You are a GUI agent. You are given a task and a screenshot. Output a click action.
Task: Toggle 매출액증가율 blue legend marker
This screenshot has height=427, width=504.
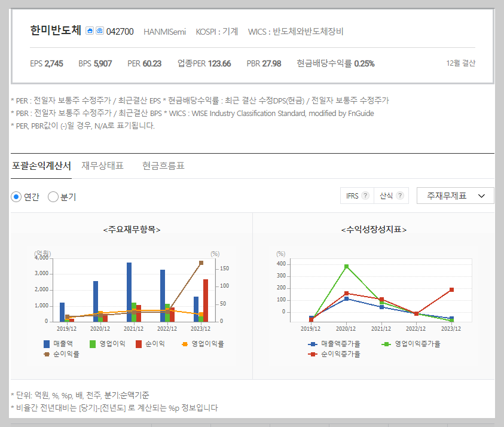click(x=313, y=344)
